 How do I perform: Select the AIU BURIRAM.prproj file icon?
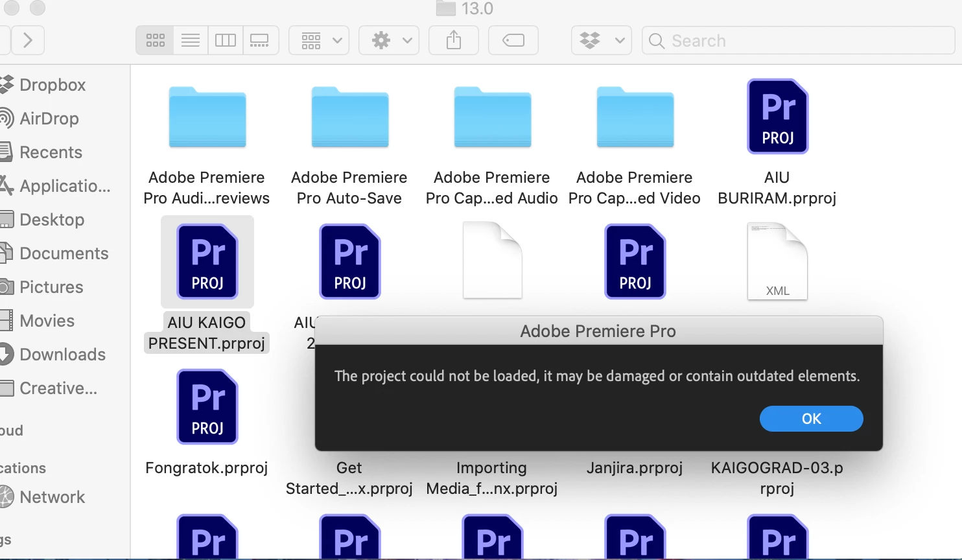778,117
